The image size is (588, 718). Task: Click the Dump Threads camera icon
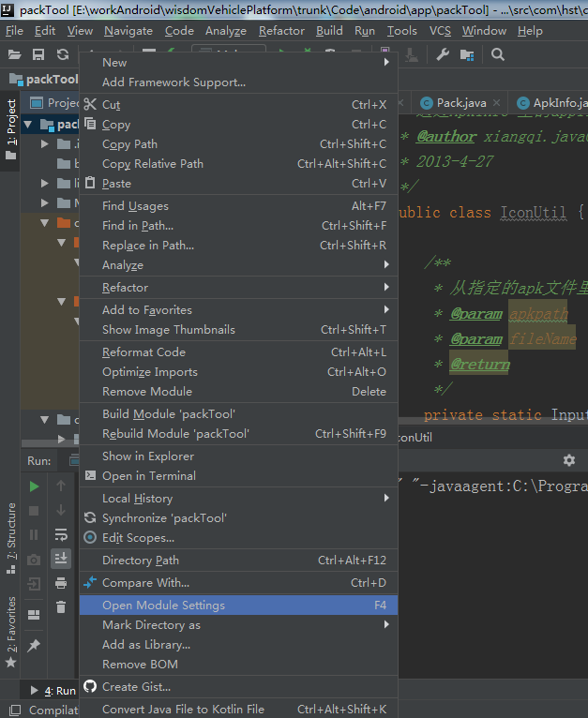click(x=34, y=560)
